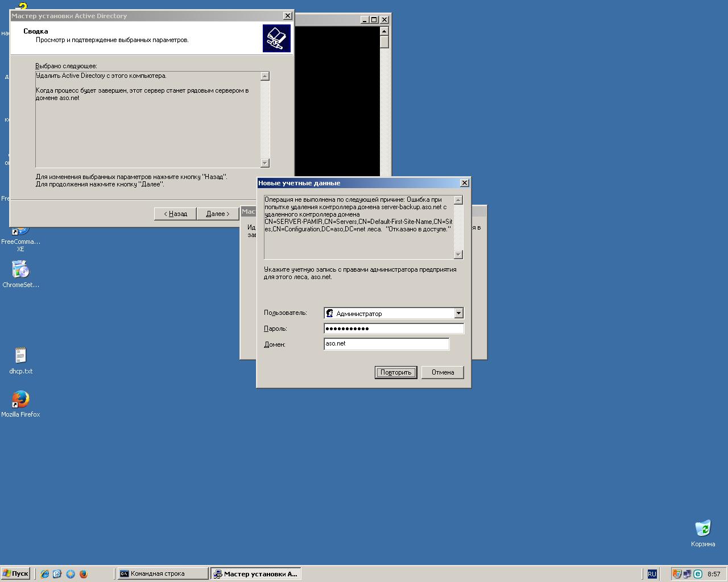
Task: Click the Active Directory wizard book icon
Action: (x=277, y=39)
